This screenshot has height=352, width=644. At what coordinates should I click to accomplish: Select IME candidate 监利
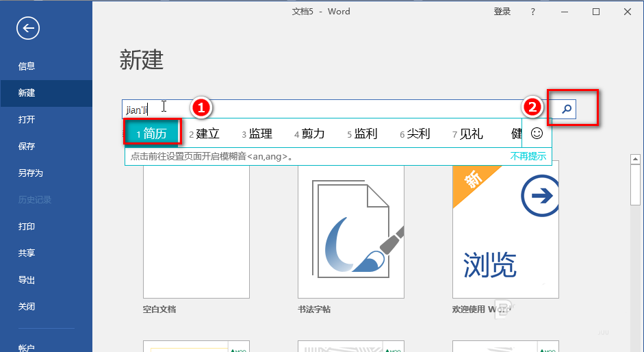click(x=362, y=134)
